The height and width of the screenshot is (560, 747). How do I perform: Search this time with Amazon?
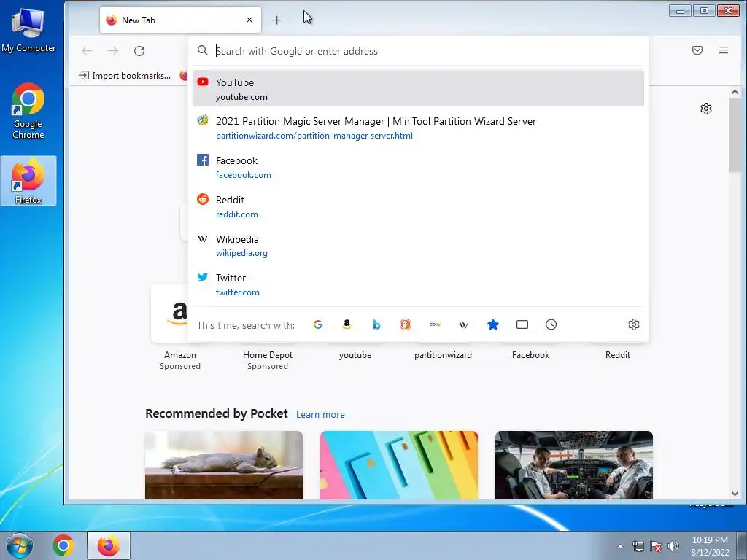tap(347, 324)
